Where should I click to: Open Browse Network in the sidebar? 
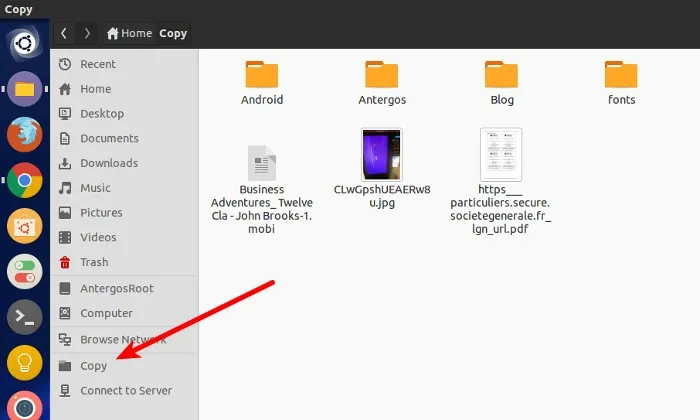pos(124,340)
